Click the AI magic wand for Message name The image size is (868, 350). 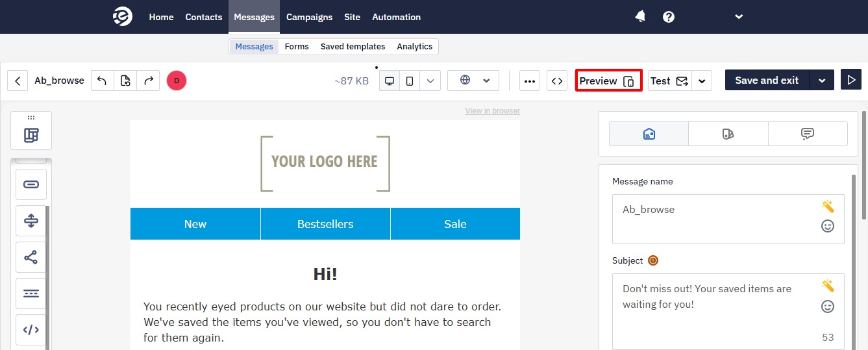click(828, 206)
